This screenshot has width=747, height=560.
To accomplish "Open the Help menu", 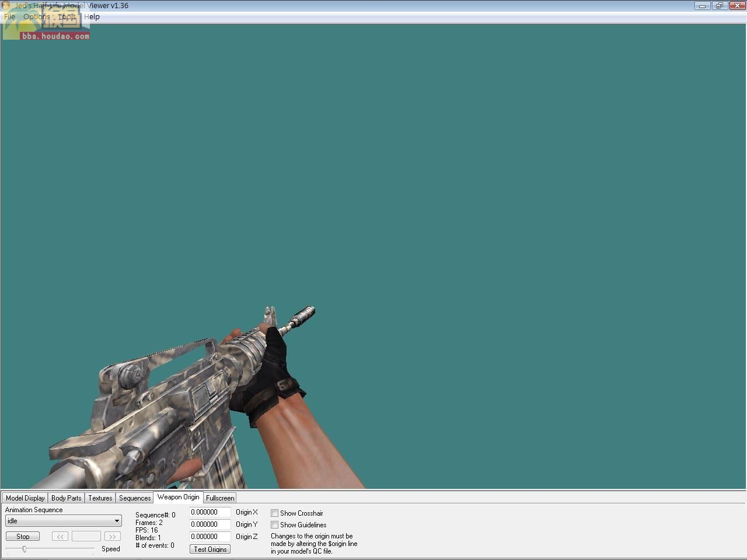I will 92,16.
